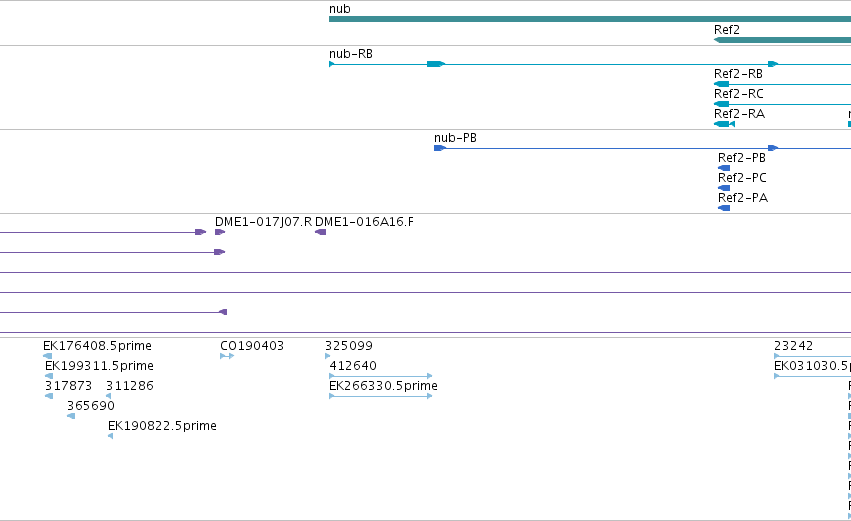The height and width of the screenshot is (521, 851).
Task: Select the Ref2-RB transcript label
Action: [738, 74]
